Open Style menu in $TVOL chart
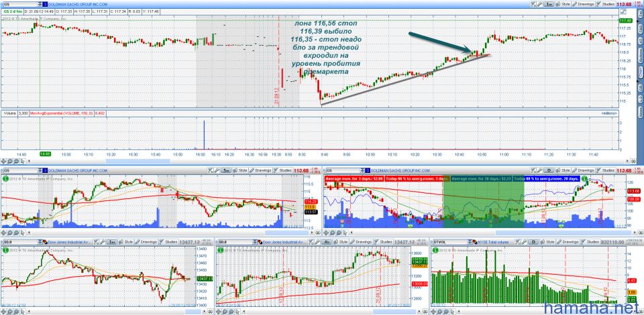The width and height of the screenshot is (644, 315). (x=547, y=242)
